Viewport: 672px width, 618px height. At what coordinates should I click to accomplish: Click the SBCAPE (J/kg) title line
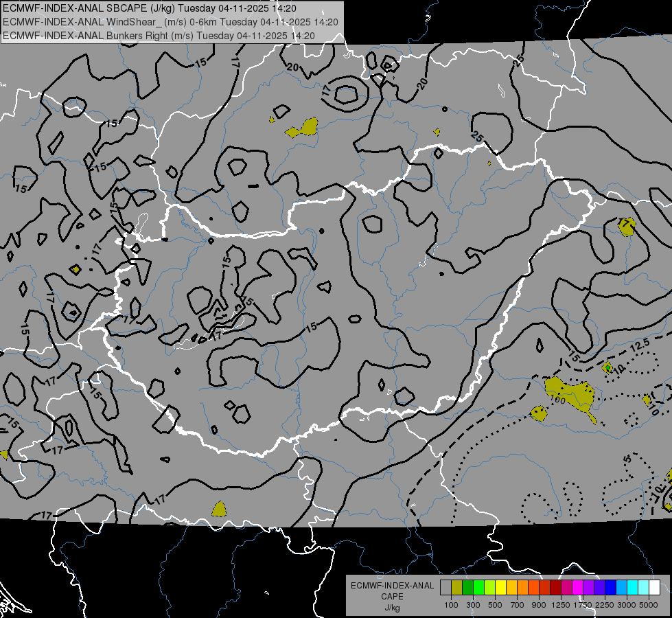(x=150, y=8)
